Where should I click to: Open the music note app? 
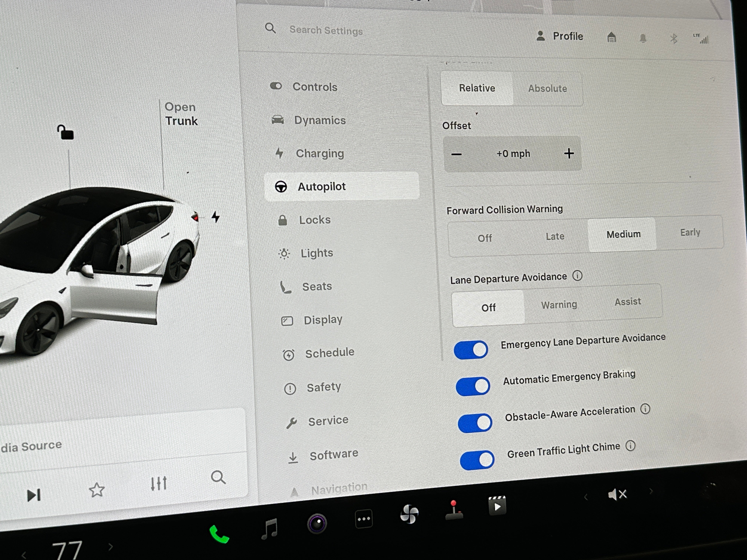pyautogui.click(x=270, y=529)
